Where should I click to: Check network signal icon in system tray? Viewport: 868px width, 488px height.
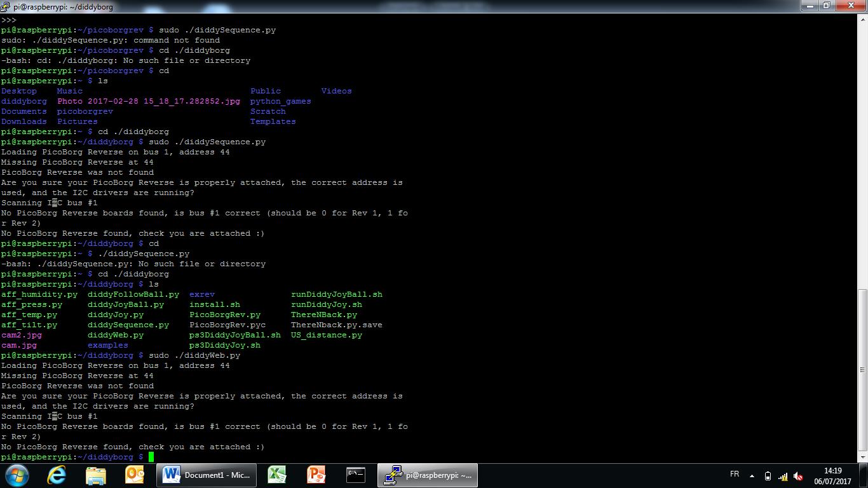[x=783, y=476]
